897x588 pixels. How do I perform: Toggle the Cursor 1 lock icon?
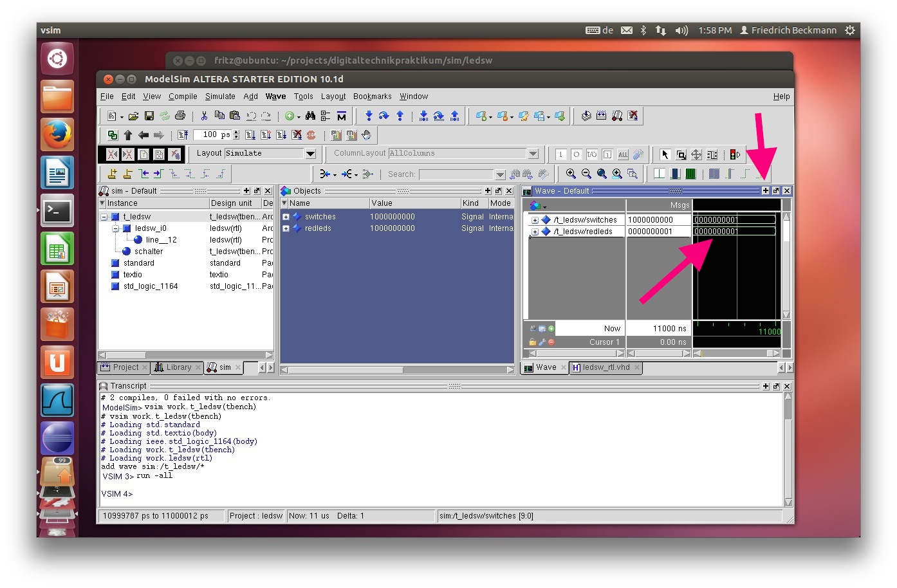point(532,342)
